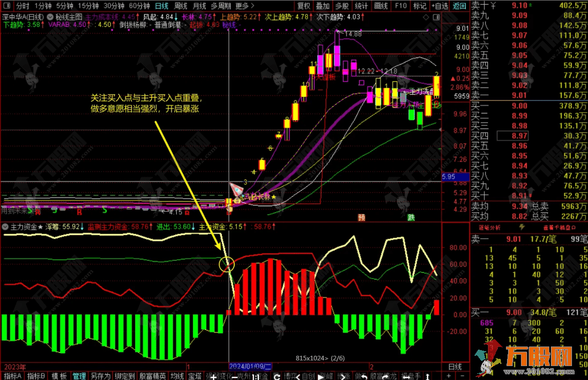Switch to 60分钟 chart period
The height and width of the screenshot is (380, 588).
tap(139, 6)
